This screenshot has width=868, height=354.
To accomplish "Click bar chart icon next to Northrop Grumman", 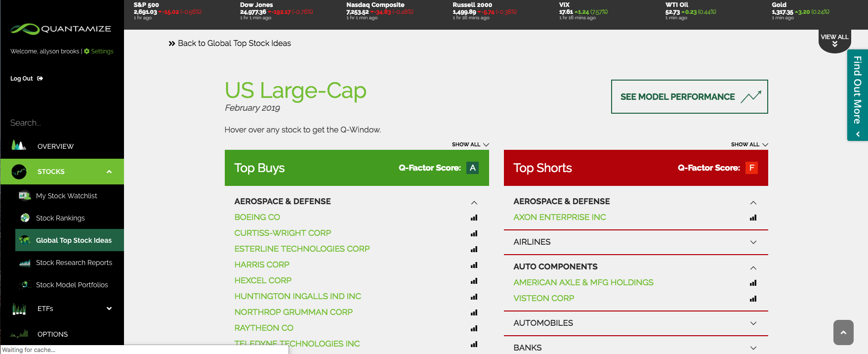I will [474, 312].
